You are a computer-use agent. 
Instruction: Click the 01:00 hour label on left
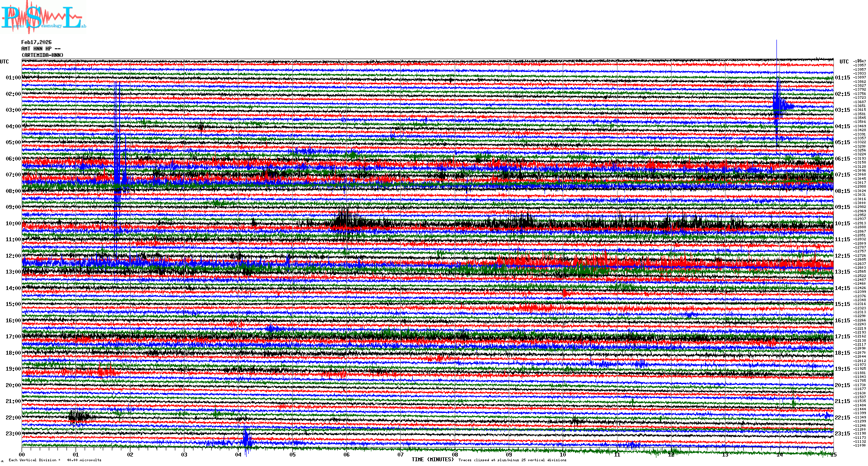tap(13, 78)
